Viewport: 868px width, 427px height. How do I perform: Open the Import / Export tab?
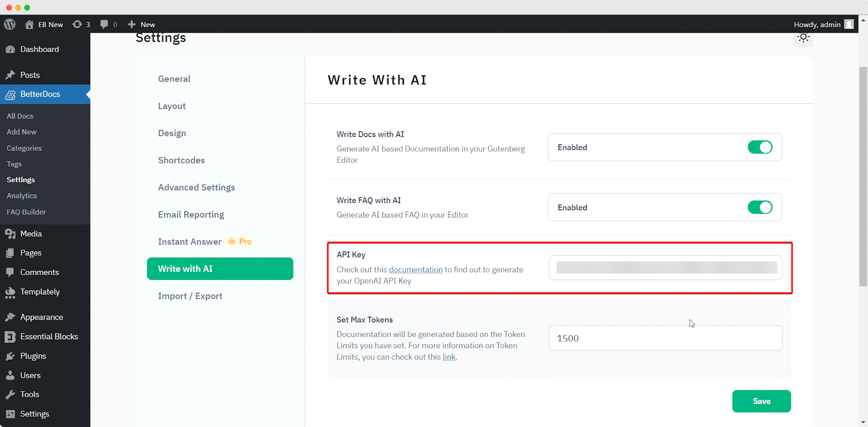[x=190, y=296]
